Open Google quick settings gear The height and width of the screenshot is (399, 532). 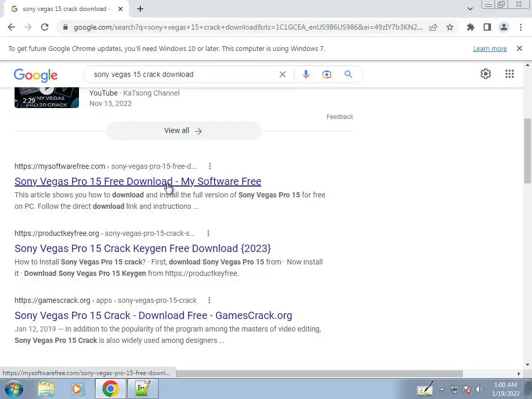click(x=486, y=74)
